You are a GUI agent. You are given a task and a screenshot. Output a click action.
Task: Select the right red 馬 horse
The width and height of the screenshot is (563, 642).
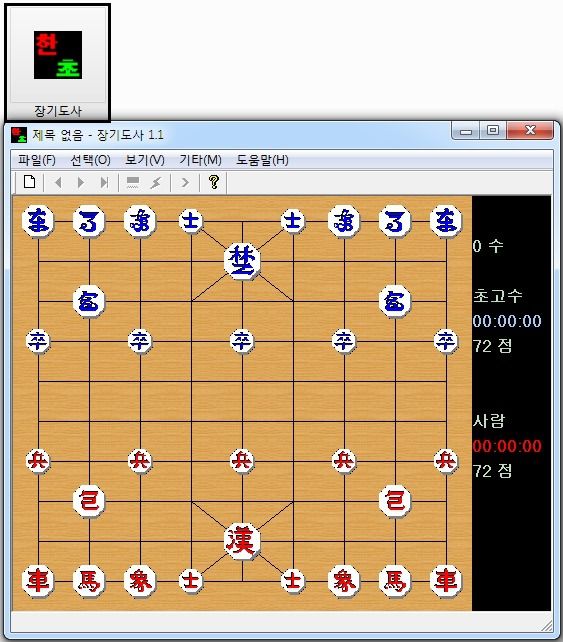tap(395, 581)
